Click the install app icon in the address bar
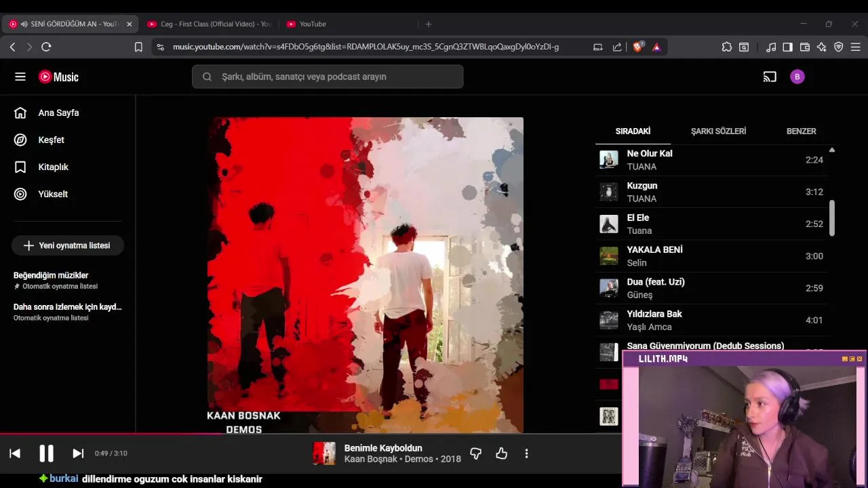This screenshot has height=488, width=868. [597, 47]
